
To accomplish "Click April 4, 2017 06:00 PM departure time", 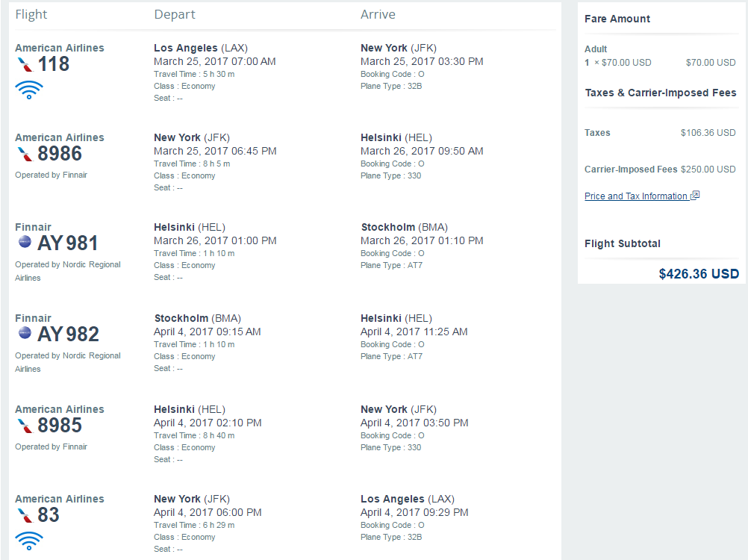I will coord(208,513).
